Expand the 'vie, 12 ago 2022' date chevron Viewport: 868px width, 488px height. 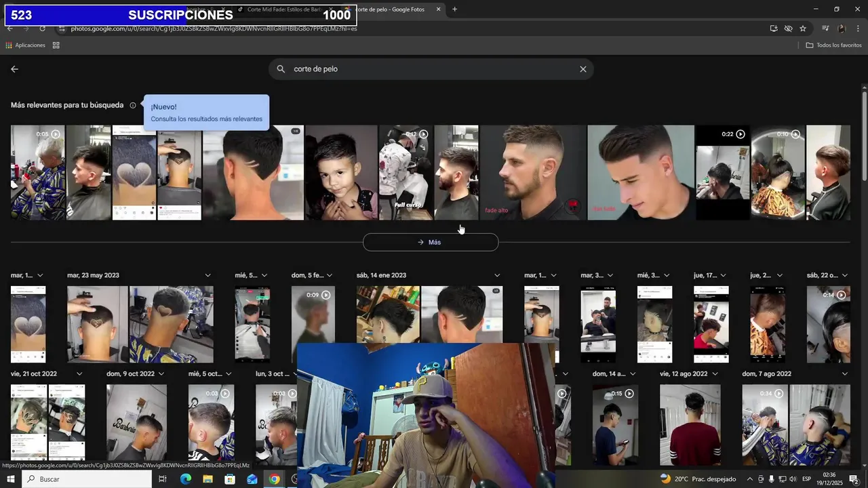coord(714,373)
